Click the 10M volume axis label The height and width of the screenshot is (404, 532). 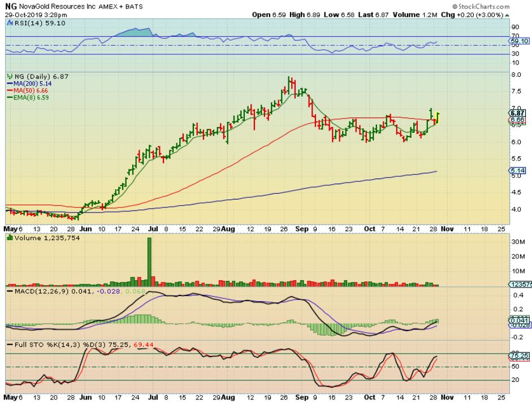coord(518,271)
